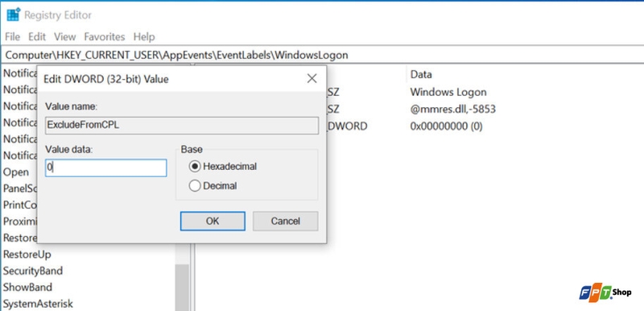
Task: Select the RestoreUp tree key
Action: point(27,255)
